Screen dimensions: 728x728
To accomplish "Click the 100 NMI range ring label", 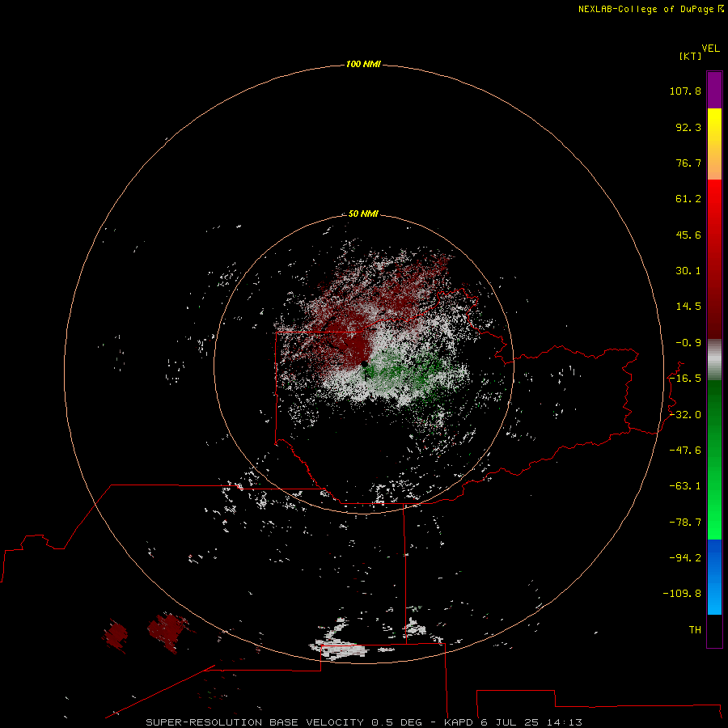I will 363,64.
